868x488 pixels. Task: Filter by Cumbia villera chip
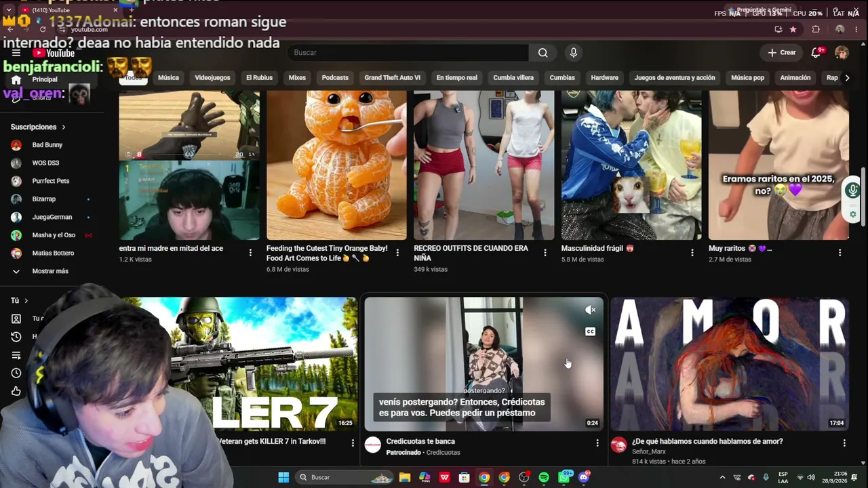pyautogui.click(x=513, y=78)
